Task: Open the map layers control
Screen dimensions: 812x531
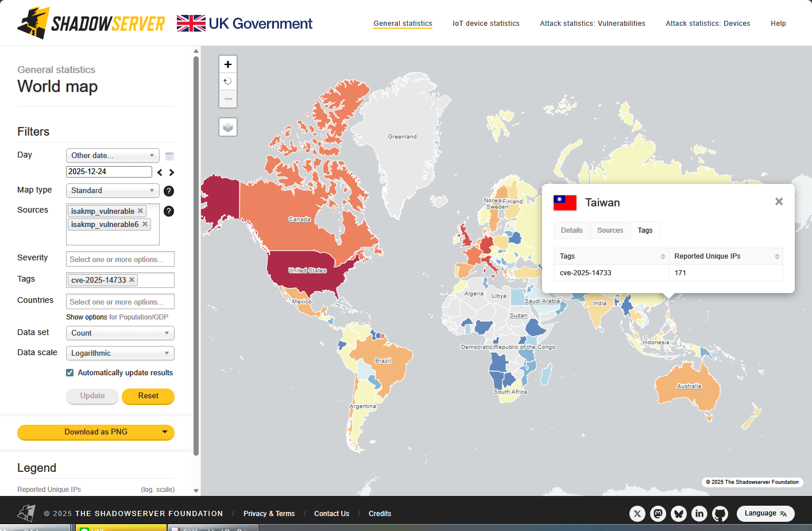Action: [228, 127]
